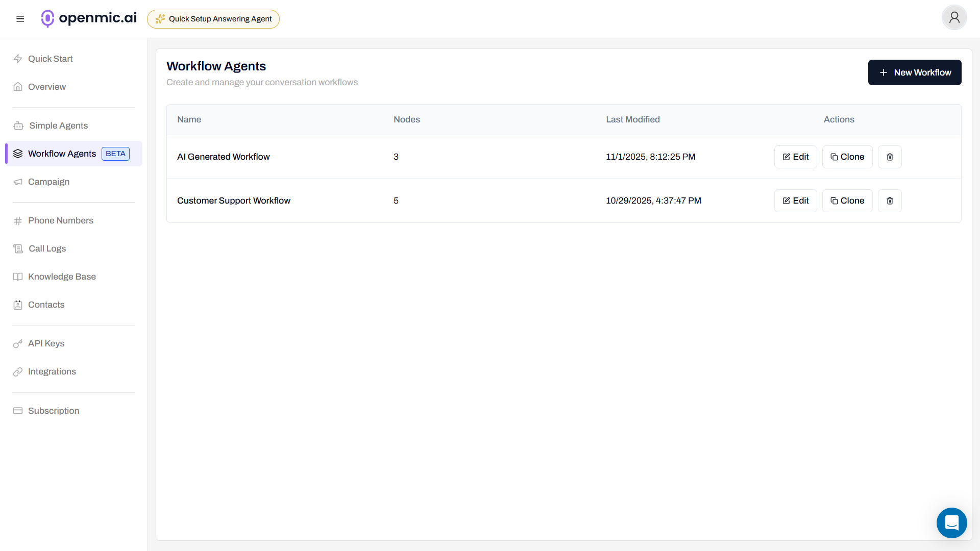The height and width of the screenshot is (551, 980).
Task: Click the openmic.ai logo icon
Action: pos(47,18)
